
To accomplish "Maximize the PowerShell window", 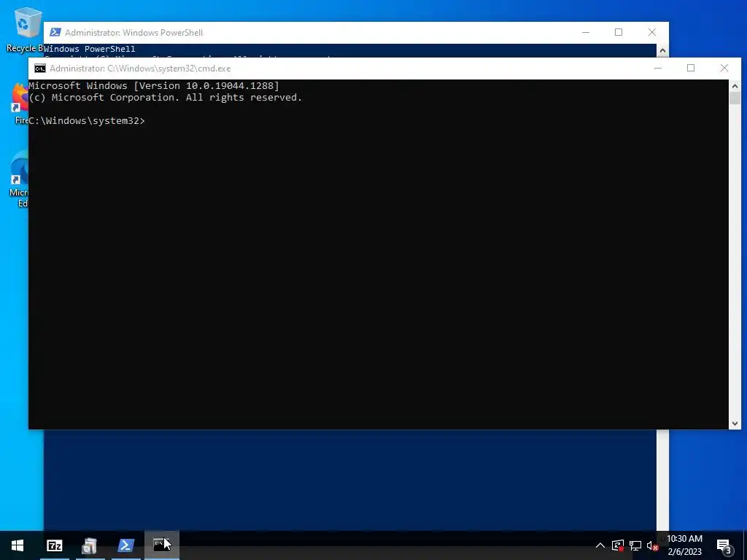I will point(619,32).
